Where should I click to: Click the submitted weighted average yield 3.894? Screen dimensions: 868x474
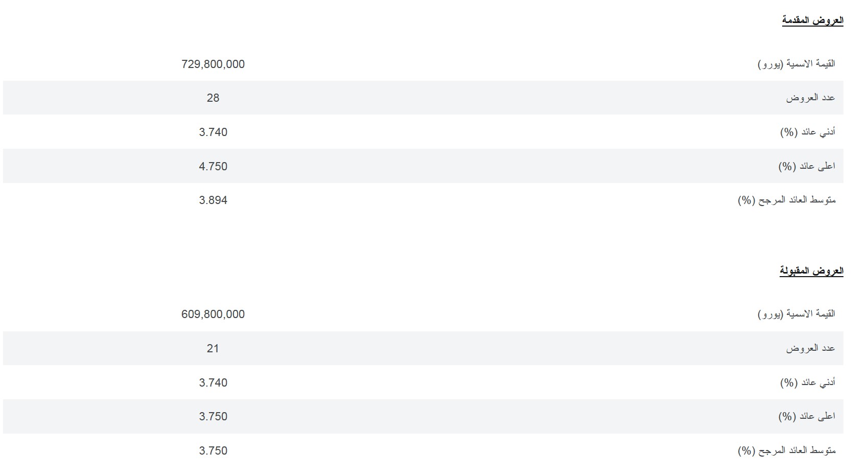[213, 200]
